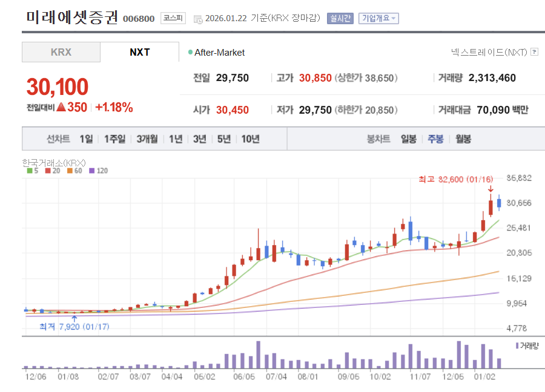
Task: Click the 코스피 market badge
Action: (173, 18)
